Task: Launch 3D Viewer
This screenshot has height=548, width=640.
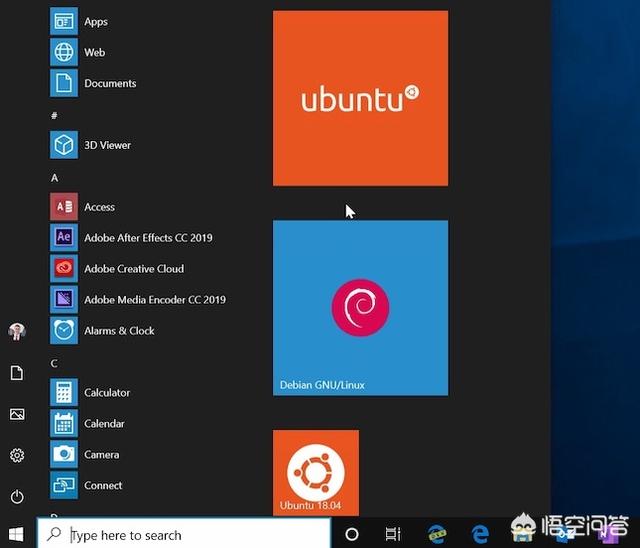Action: coord(107,145)
